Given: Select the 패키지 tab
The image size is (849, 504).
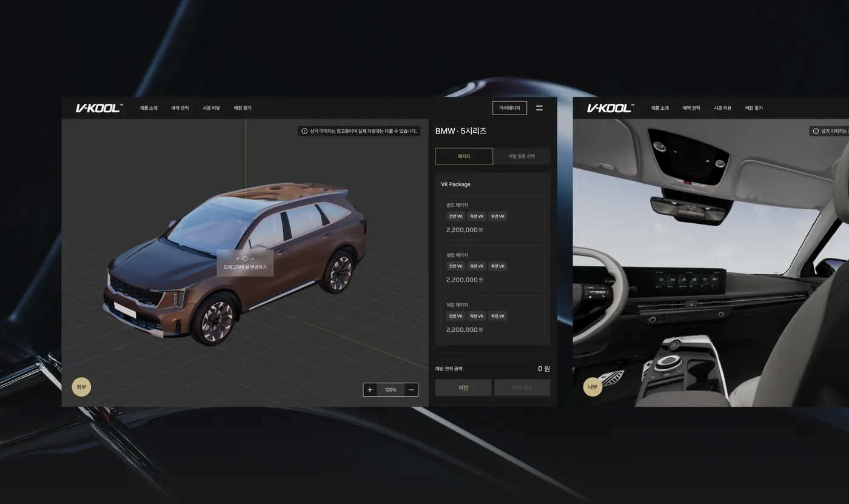Looking at the screenshot, I should point(464,156).
